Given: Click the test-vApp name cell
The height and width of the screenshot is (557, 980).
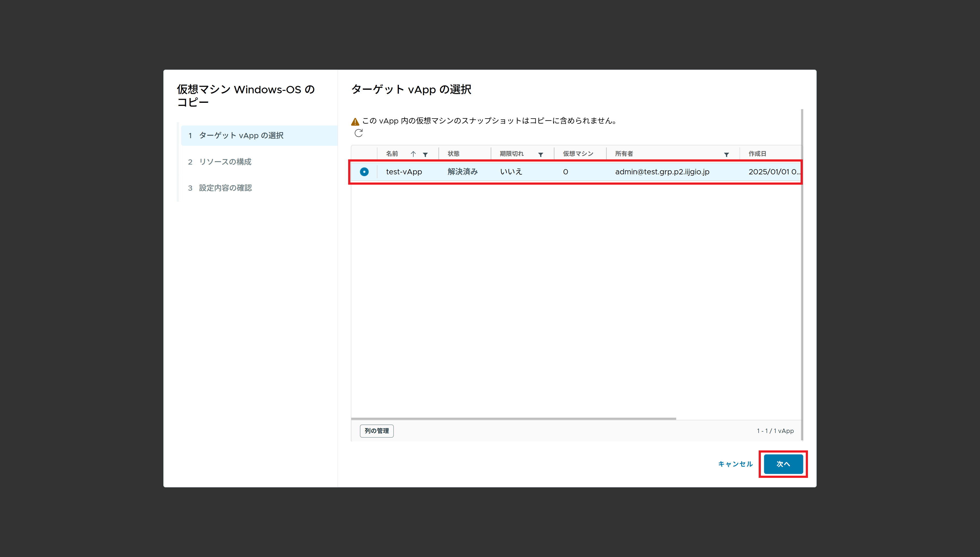Looking at the screenshot, I should click(404, 172).
